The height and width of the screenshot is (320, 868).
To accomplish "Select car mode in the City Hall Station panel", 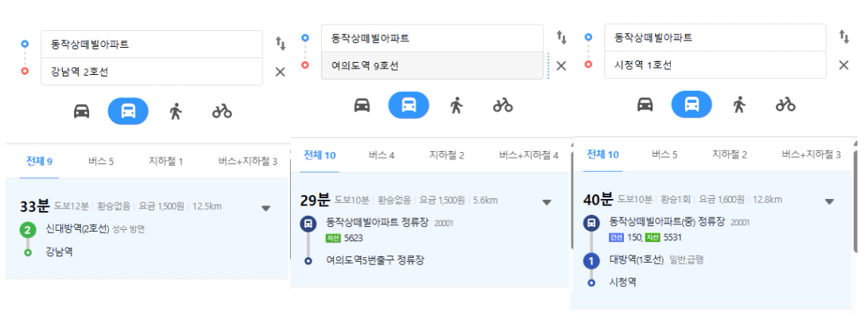I will [x=645, y=104].
